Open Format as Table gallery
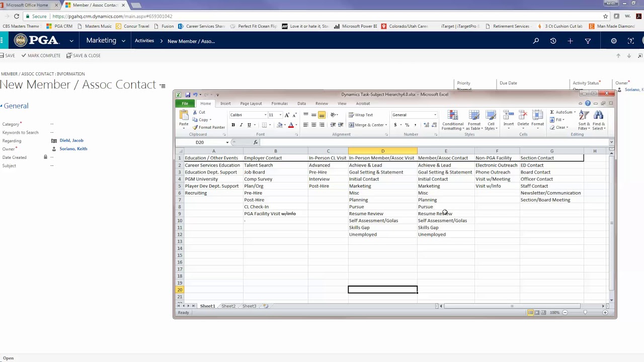This screenshot has width=644, height=362. coord(474,120)
